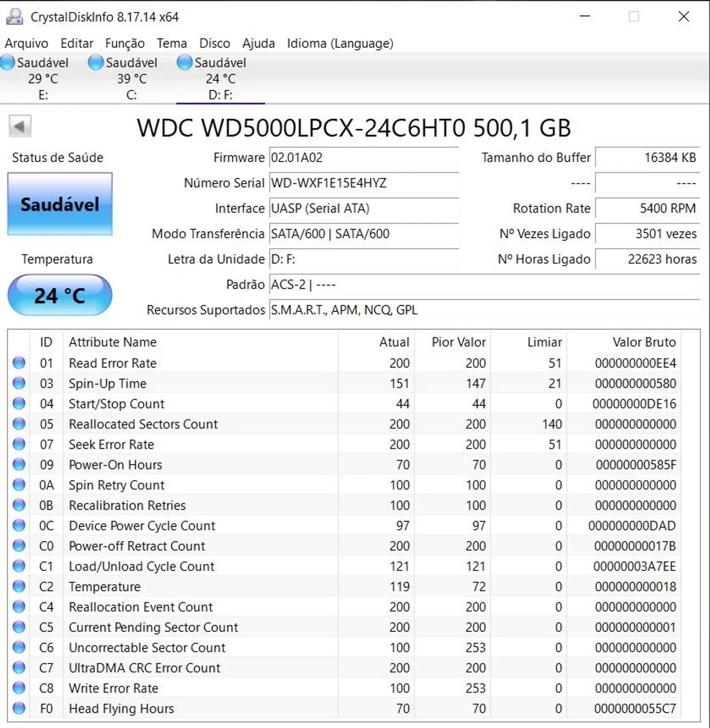Open the Editar menu

click(x=77, y=43)
